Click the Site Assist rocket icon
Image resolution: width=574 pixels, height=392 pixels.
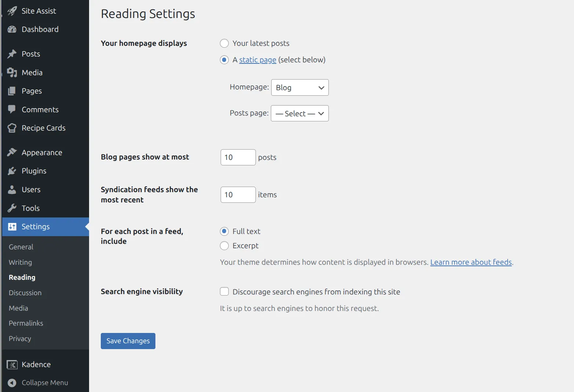[12, 11]
